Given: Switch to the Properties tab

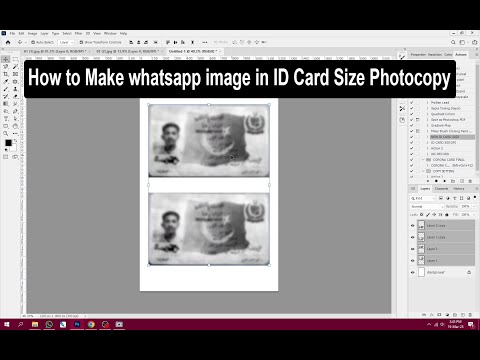Looking at the screenshot, I should [x=418, y=54].
